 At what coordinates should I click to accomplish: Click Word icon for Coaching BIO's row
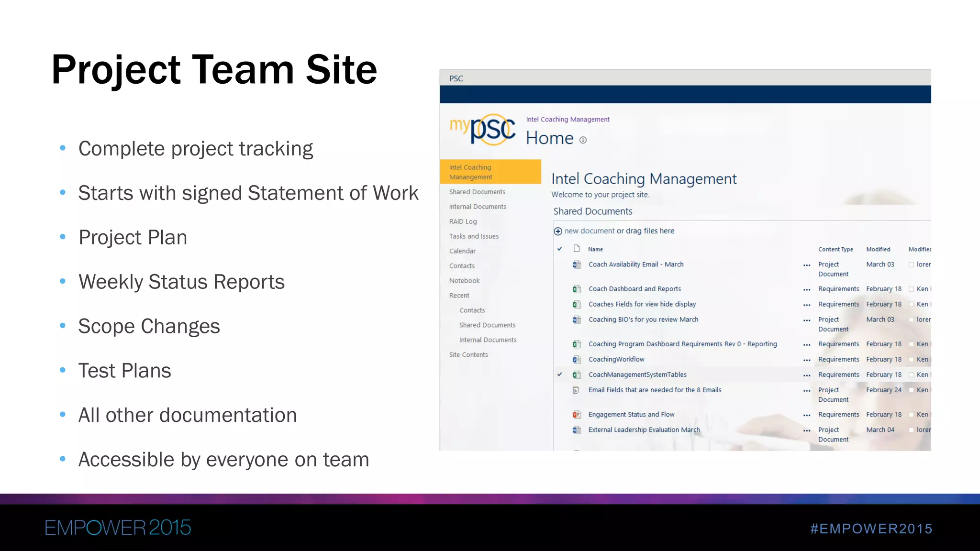tap(577, 320)
